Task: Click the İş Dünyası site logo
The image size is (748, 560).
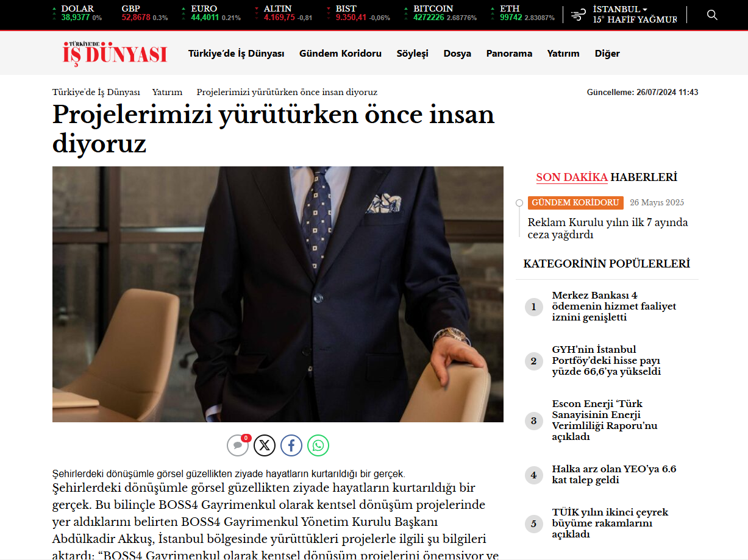Action: tap(115, 53)
